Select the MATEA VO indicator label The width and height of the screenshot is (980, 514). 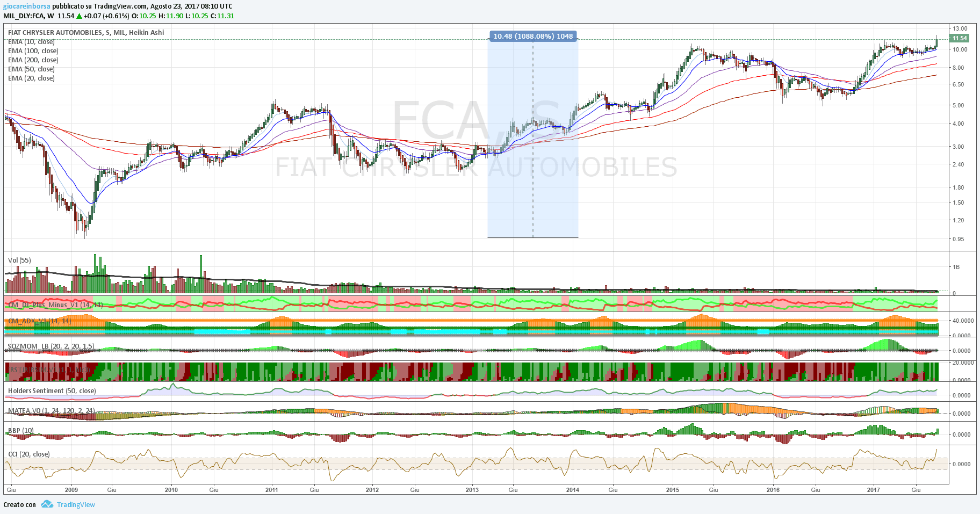[52, 410]
